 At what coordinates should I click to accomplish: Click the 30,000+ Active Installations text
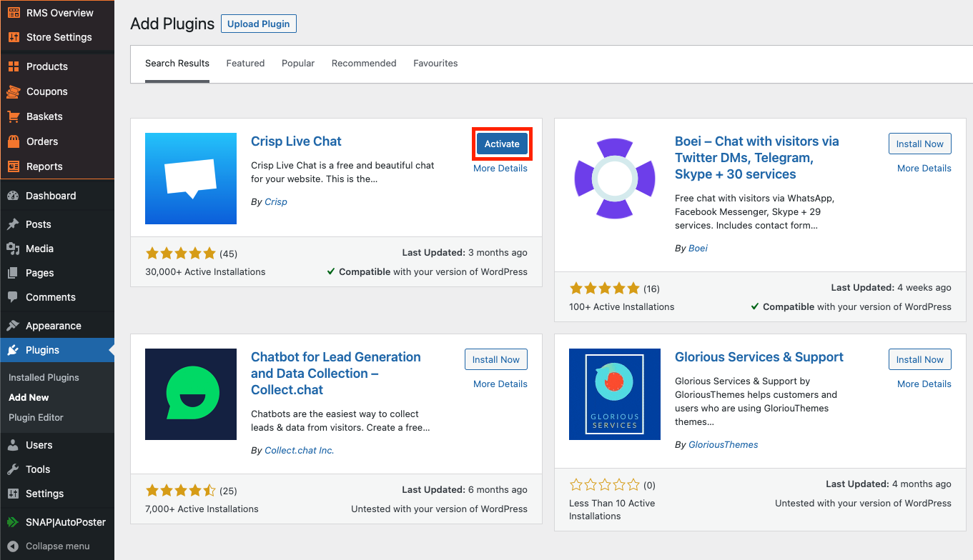pos(205,272)
